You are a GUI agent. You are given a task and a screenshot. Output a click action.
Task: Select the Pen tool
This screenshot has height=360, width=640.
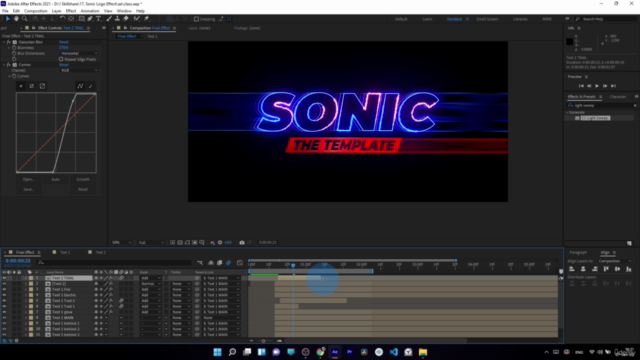coord(90,19)
